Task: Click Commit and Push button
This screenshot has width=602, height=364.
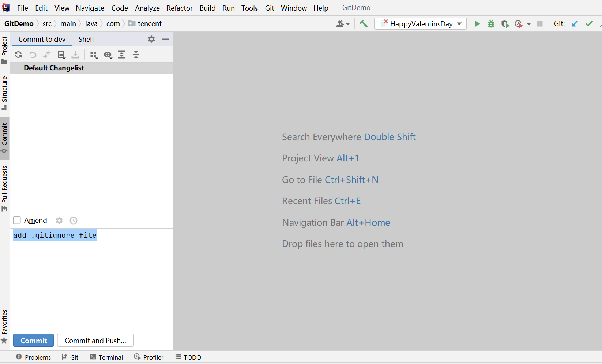Action: pyautogui.click(x=95, y=341)
